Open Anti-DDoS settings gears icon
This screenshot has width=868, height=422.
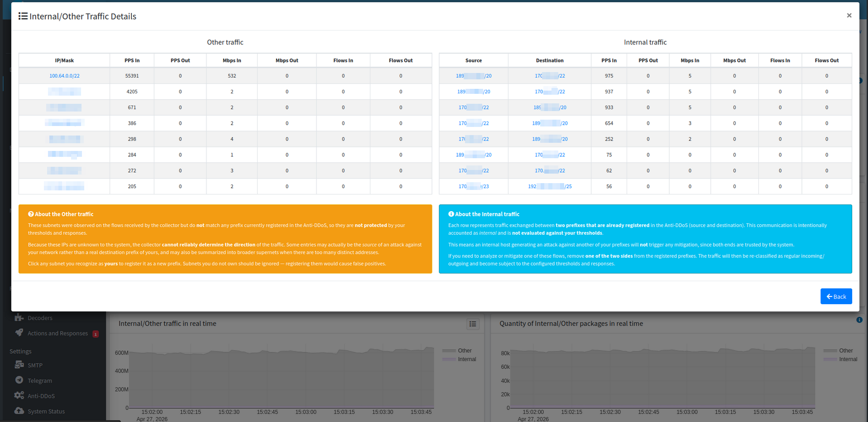point(19,395)
